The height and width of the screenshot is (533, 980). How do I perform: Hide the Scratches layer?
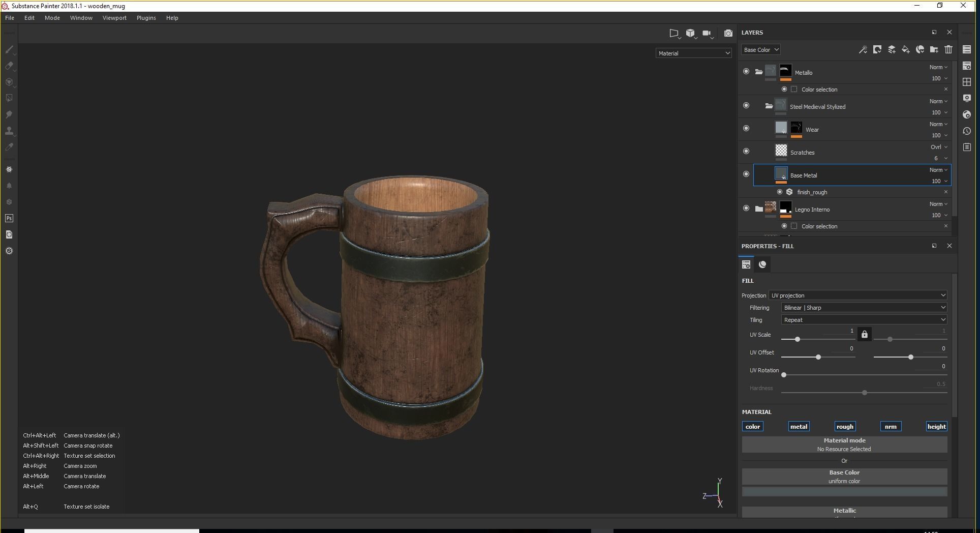746,151
